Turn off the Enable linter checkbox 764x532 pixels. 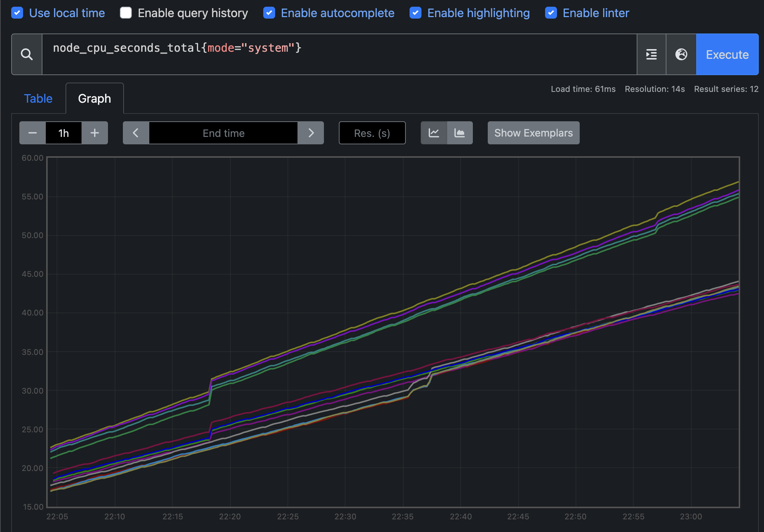pyautogui.click(x=551, y=13)
